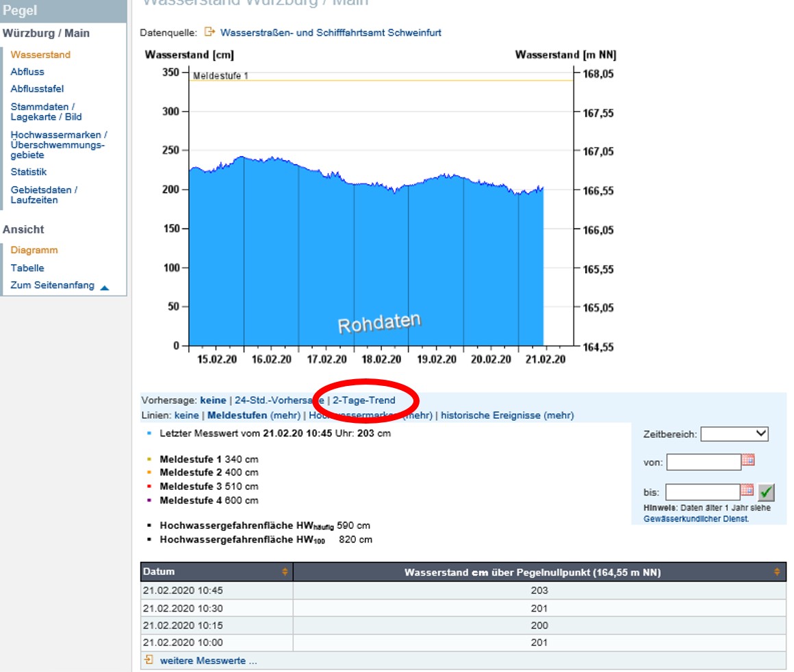This screenshot has width=794, height=672.
Task: Show the 2-Tage-Trend
Action: (363, 400)
